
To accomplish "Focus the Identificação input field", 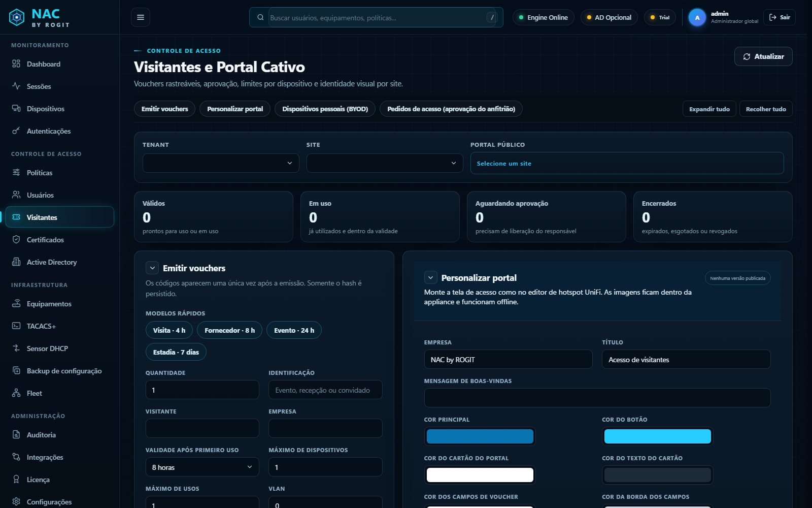I will click(325, 390).
